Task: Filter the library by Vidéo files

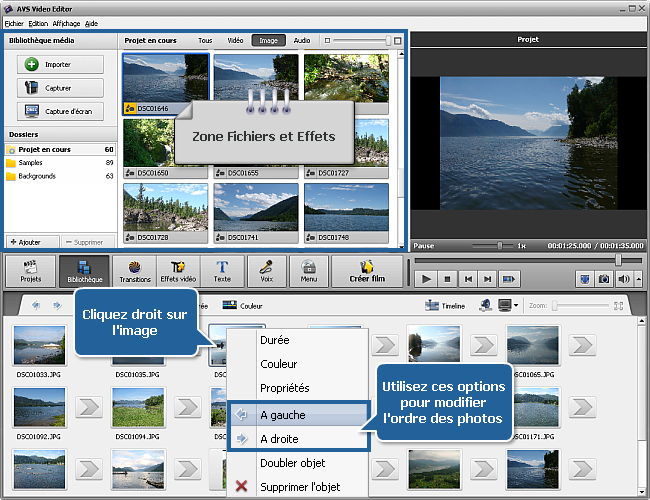Action: 236,41
